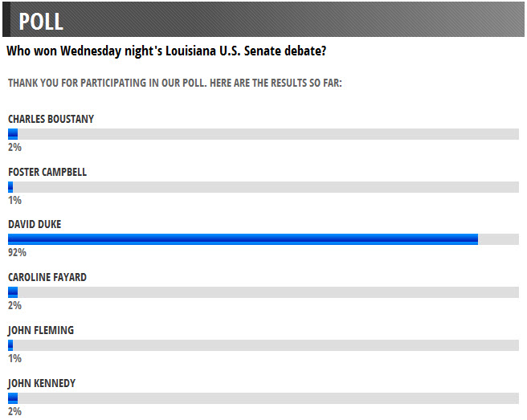Click David Duke's blue result bar

click(x=243, y=239)
